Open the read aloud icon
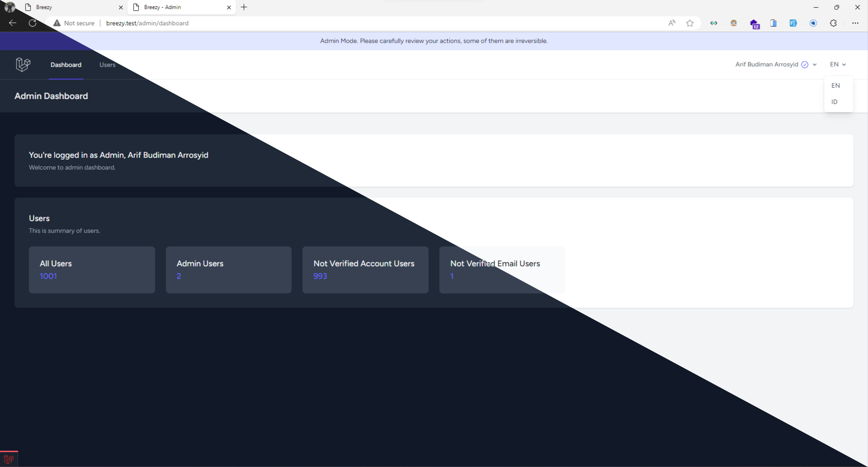 [x=672, y=23]
